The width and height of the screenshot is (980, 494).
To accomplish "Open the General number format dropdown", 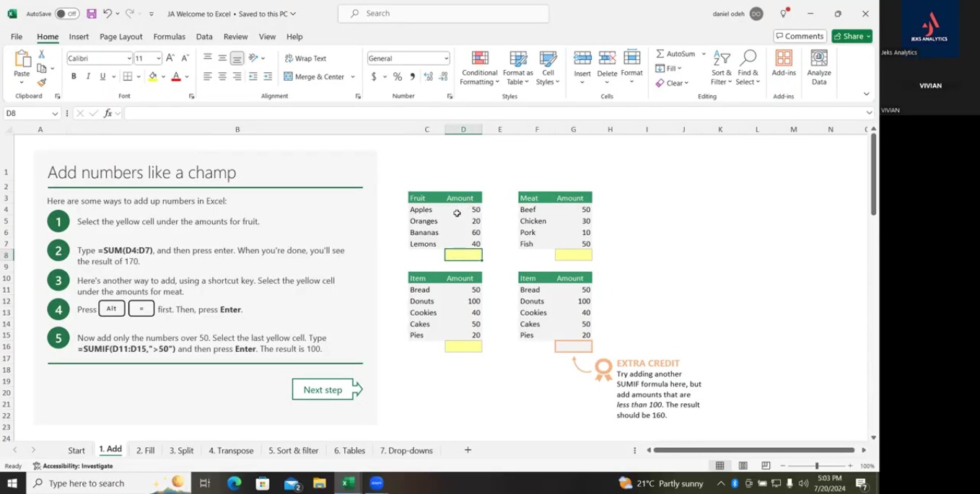I will pyautogui.click(x=446, y=58).
